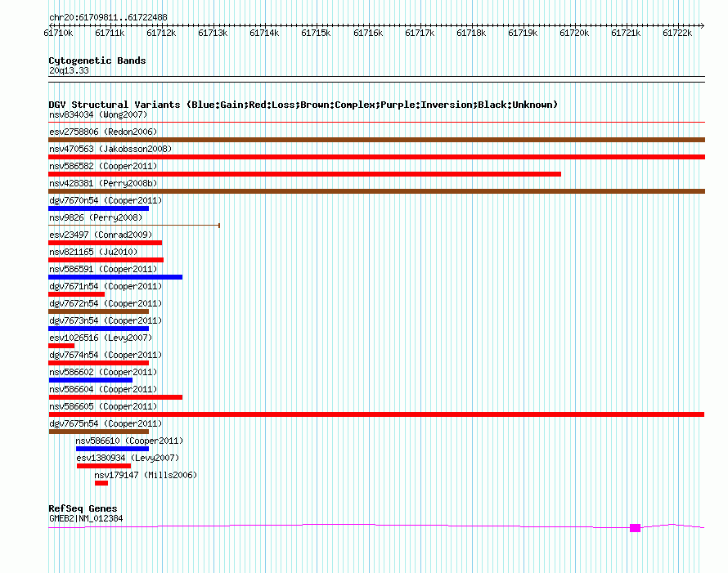The height and width of the screenshot is (573, 728).
Task: Click nsv586604 (Cooper2011) label
Action: pos(103,389)
